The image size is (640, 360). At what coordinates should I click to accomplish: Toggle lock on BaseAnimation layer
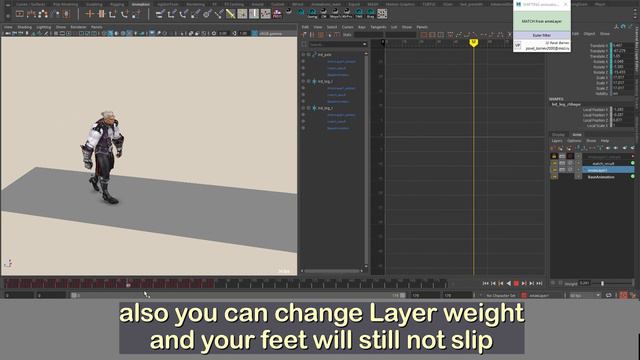554,177
